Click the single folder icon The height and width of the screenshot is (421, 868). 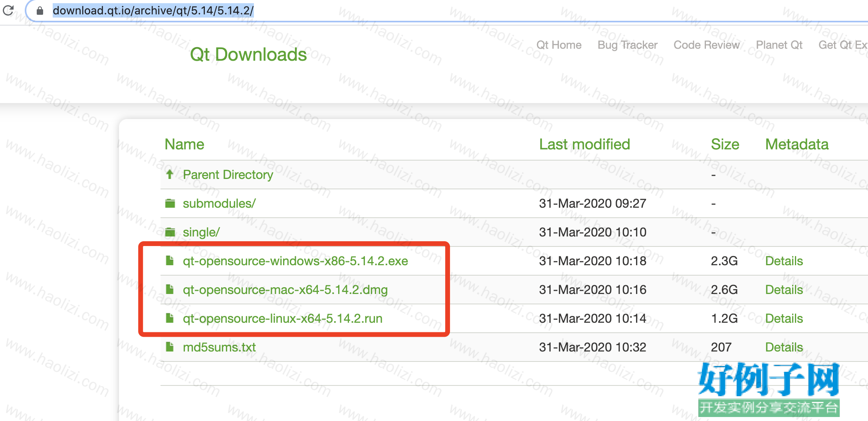click(170, 232)
